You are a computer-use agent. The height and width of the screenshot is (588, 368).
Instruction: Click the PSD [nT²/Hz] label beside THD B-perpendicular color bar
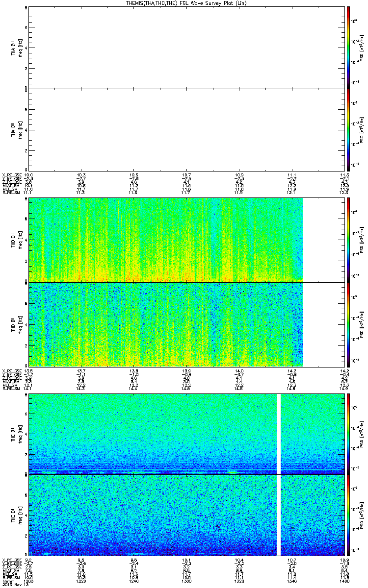362,240
